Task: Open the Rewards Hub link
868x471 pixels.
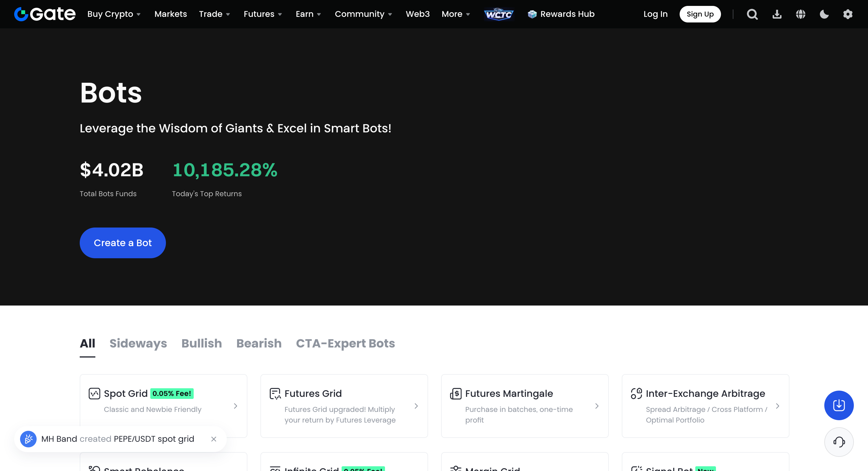Action: [561, 14]
